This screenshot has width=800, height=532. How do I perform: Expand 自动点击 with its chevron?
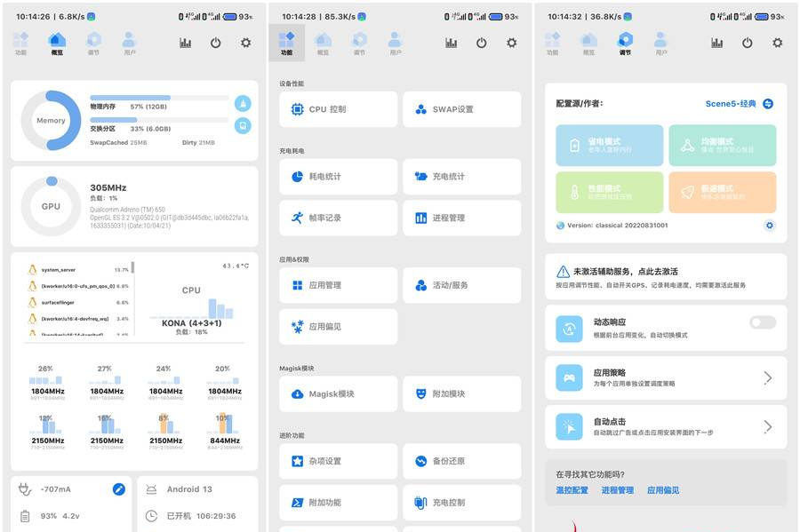pyautogui.click(x=768, y=426)
